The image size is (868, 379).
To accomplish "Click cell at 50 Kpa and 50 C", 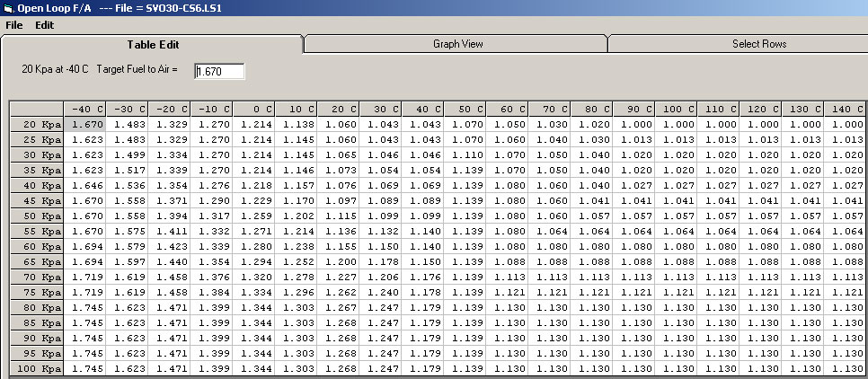I will [x=465, y=216].
